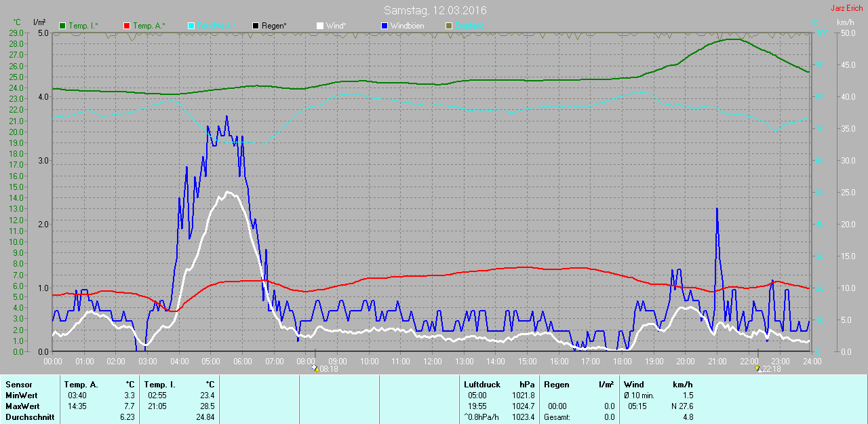Viewport: 868px width, 424px height.
Task: Click the sunset marker icon at 22:18
Action: click(x=758, y=368)
